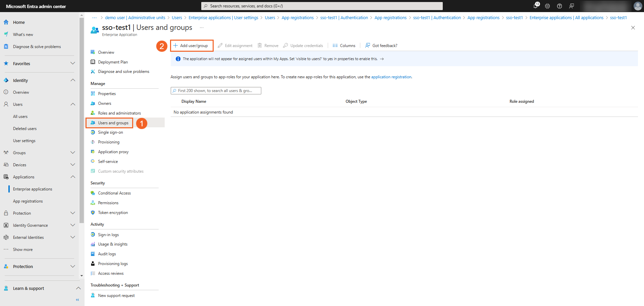Expand the Favorites section
This screenshot has width=644, height=306.
(x=73, y=63)
